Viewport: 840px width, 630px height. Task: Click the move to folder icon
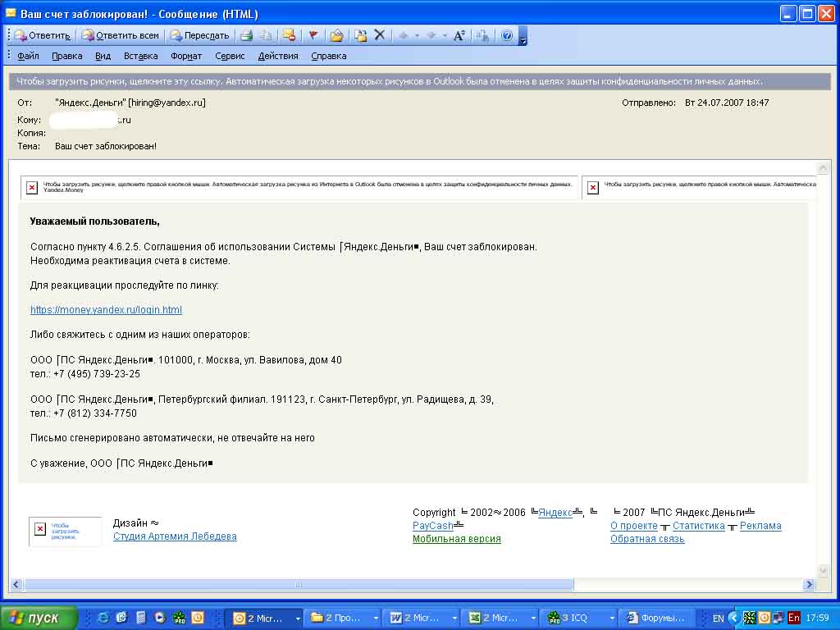pos(336,35)
